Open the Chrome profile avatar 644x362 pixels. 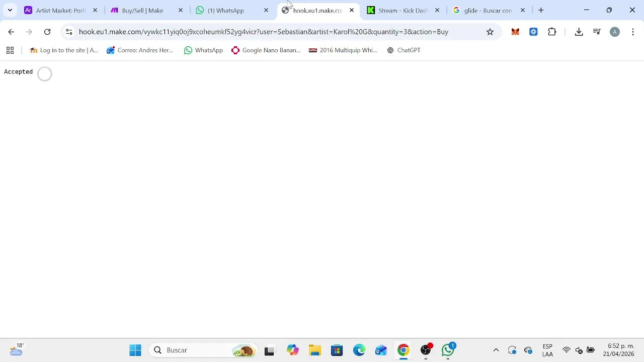pyautogui.click(x=615, y=32)
